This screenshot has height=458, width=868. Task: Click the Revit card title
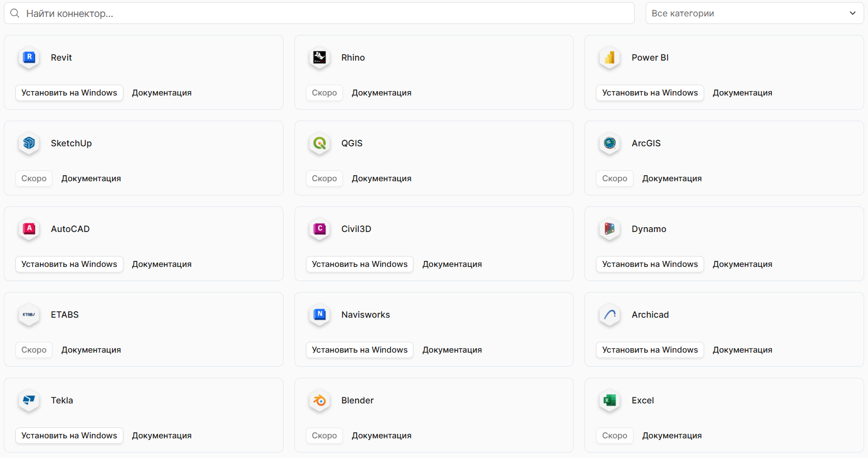click(61, 57)
